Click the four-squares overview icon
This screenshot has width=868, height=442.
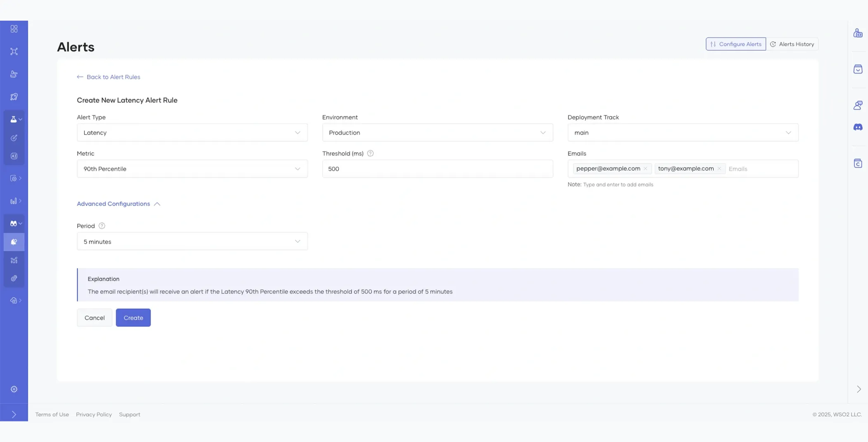point(14,29)
